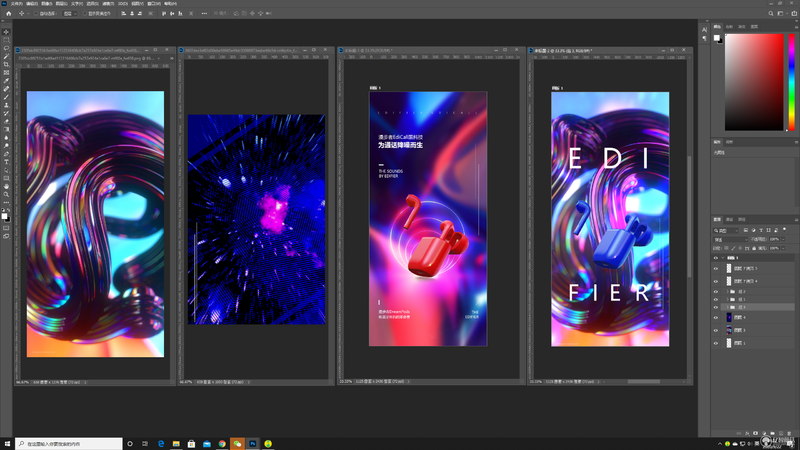Toggle visibility of group 组 1
The image size is (800, 450).
[715, 299]
